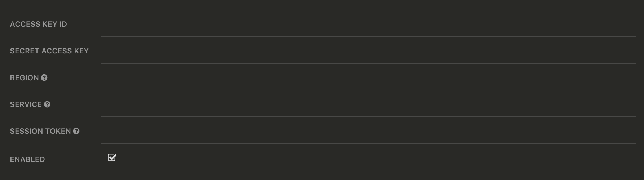Viewport: 644px width, 180px height.
Task: Focus the Secret Access Key input field
Action: coord(369,51)
